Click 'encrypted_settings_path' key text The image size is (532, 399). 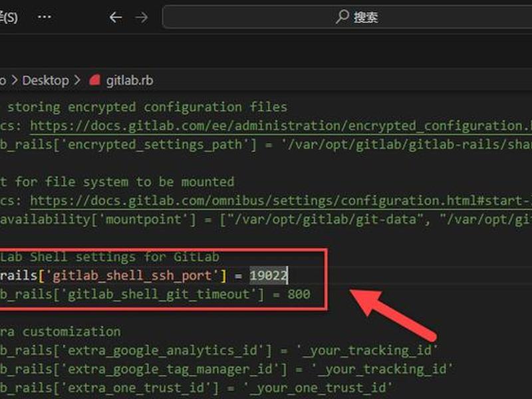coord(155,144)
